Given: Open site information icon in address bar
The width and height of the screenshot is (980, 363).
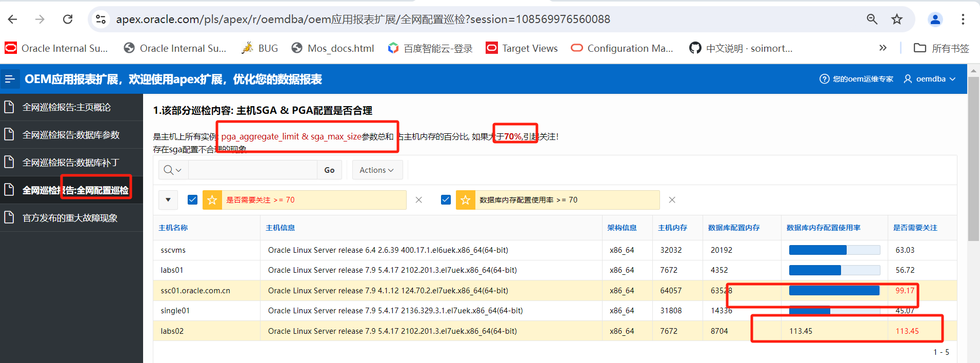Looking at the screenshot, I should click(101, 19).
